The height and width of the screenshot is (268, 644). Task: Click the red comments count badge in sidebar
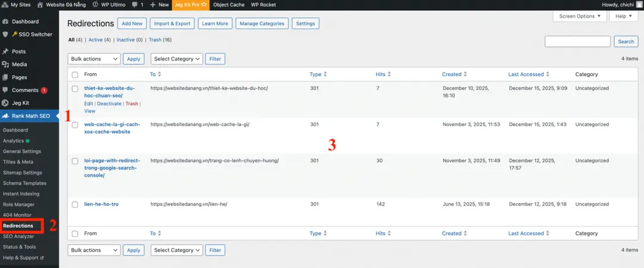(44, 91)
